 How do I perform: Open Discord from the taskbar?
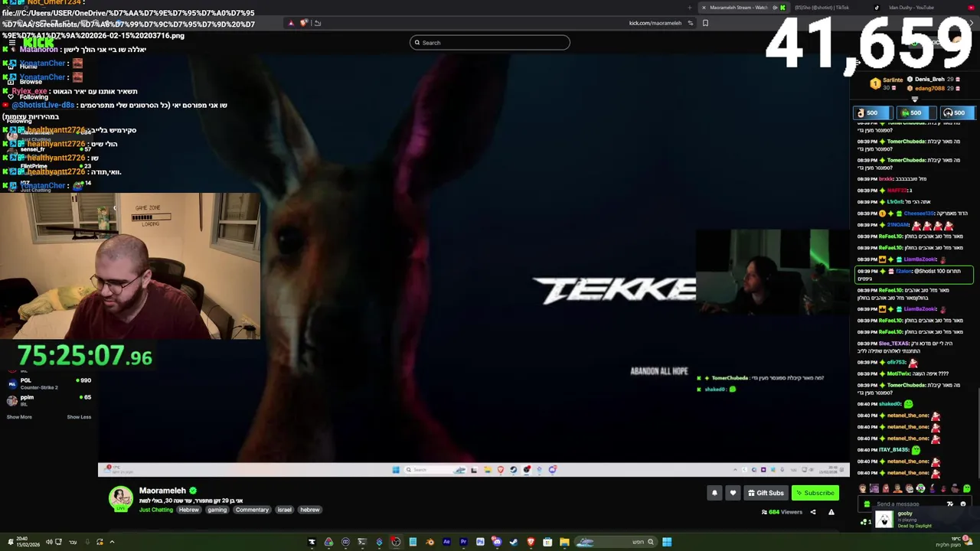tap(497, 542)
